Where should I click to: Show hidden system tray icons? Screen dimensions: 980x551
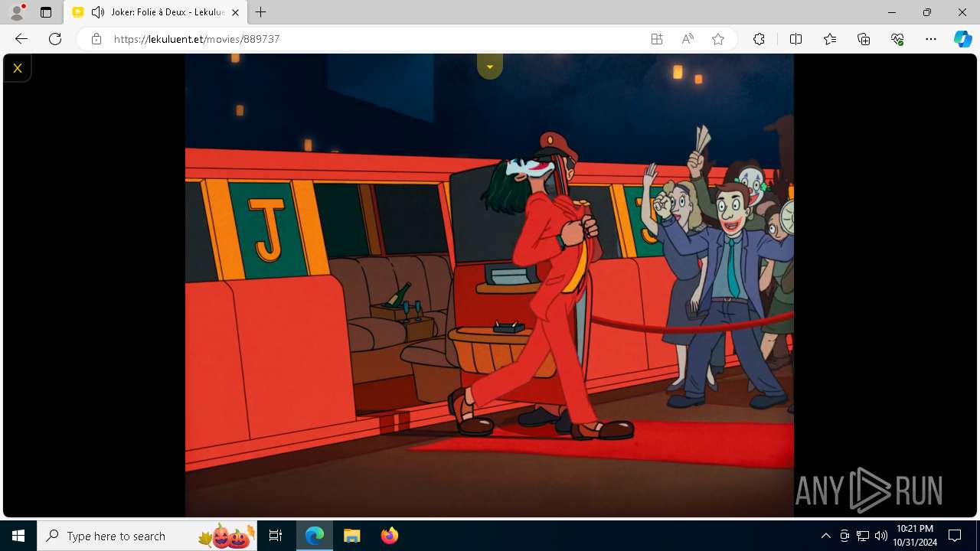pyautogui.click(x=825, y=536)
